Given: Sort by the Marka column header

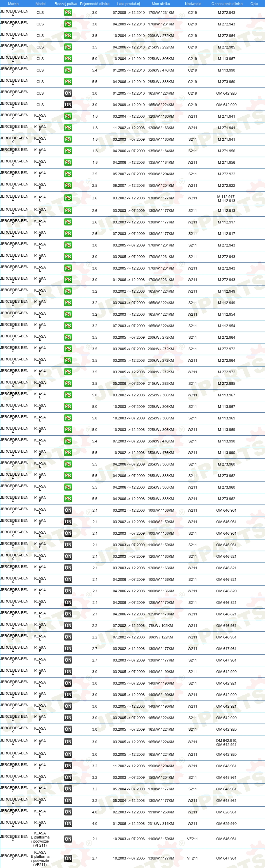Looking at the screenshot, I should coord(13,4).
